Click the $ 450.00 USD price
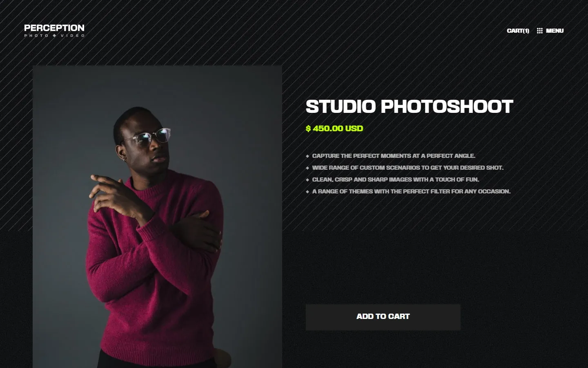The width and height of the screenshot is (588, 368). 334,128
